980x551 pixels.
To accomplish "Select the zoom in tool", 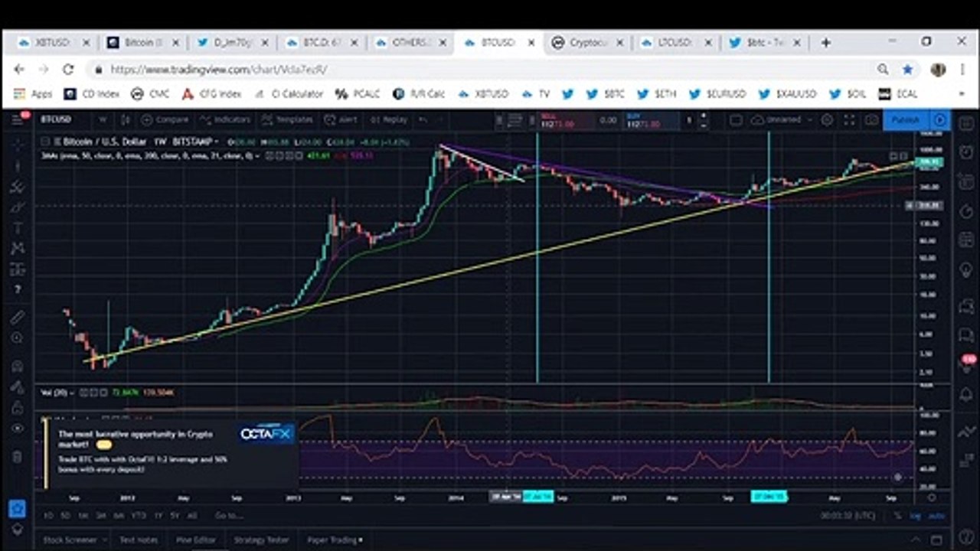I will [18, 337].
